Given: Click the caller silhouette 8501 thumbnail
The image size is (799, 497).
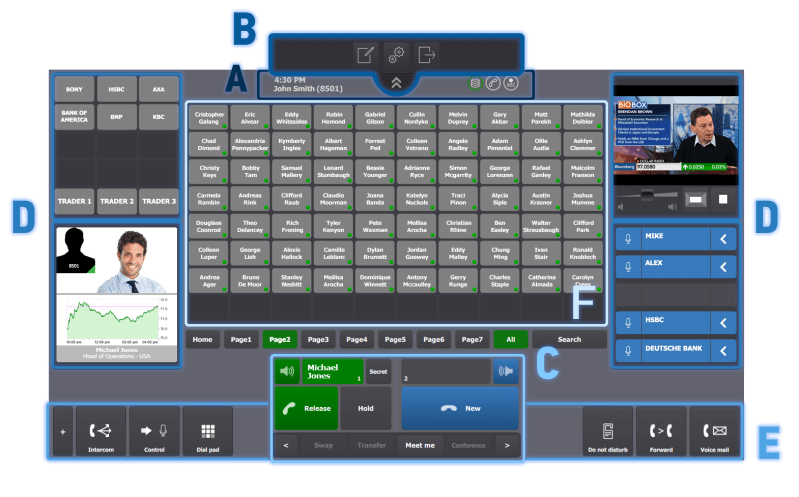Looking at the screenshot, I should (x=75, y=250).
